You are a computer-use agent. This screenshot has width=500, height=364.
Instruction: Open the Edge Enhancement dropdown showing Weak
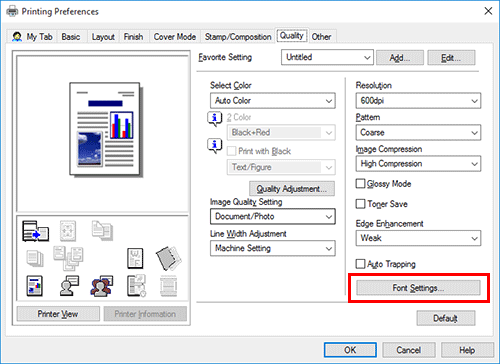(418, 238)
